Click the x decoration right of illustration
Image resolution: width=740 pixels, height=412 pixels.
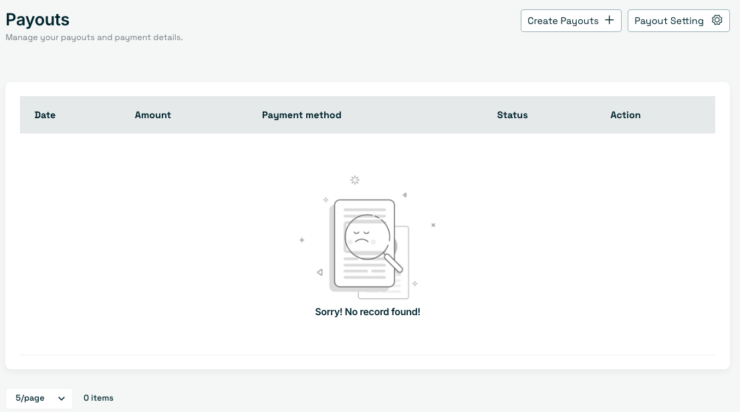tap(433, 225)
